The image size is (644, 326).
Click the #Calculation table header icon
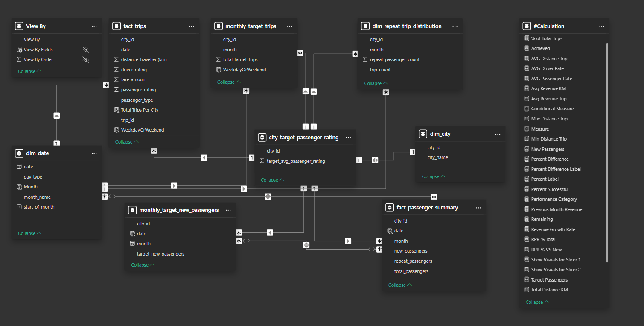527,26
